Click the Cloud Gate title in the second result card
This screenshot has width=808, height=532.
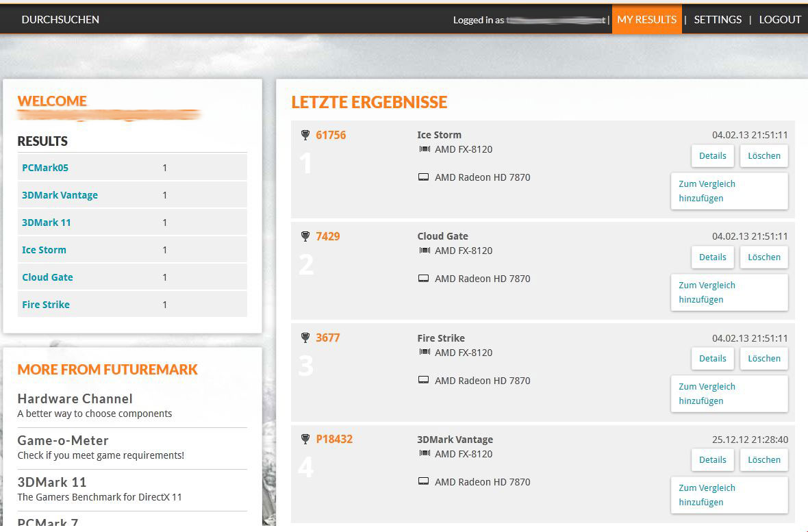point(442,236)
